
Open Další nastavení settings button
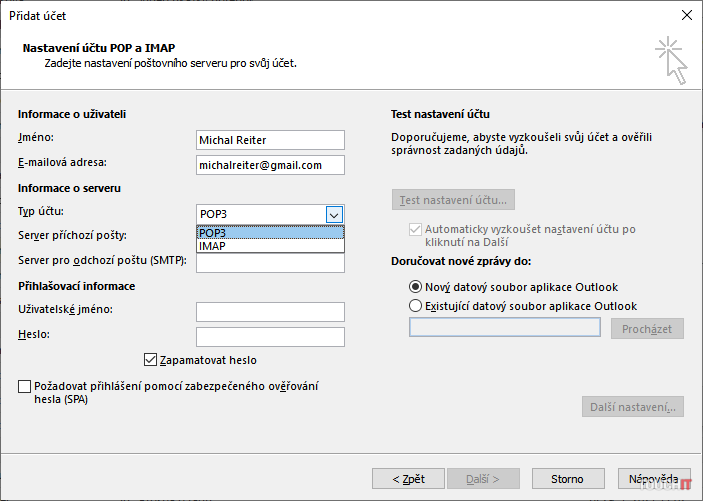632,407
